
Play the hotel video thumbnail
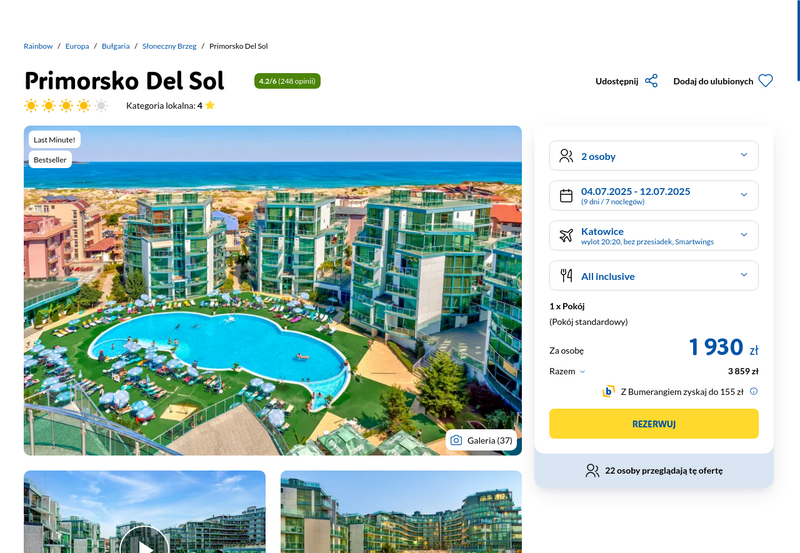(144, 541)
